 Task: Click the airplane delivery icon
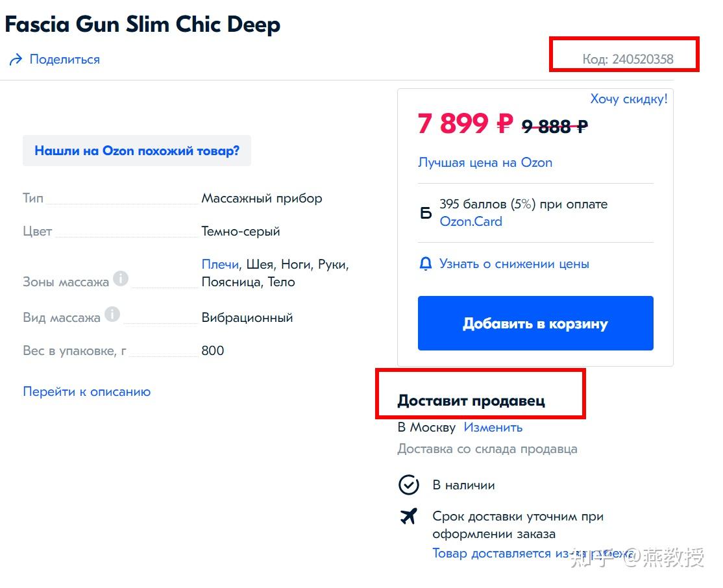408,516
